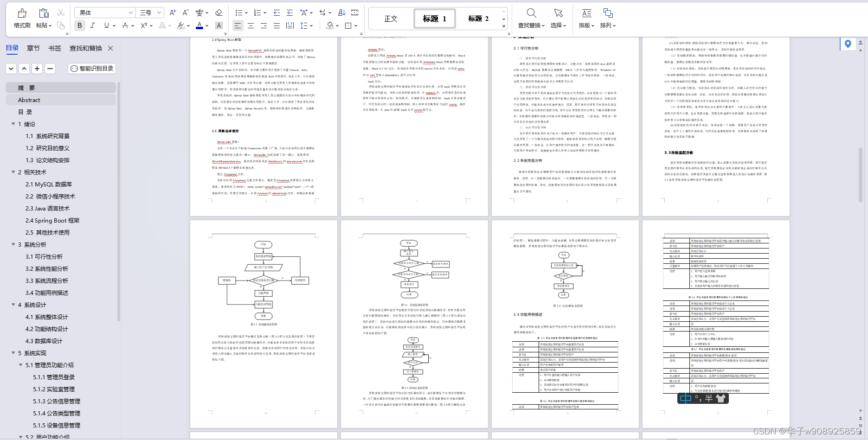Click the cut scissors icon
This screenshot has height=440, width=868.
tap(61, 13)
